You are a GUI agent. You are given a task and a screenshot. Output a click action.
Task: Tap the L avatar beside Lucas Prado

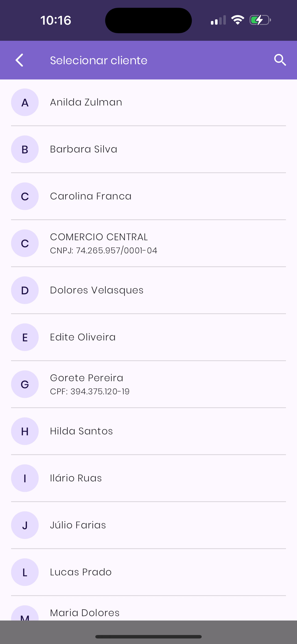pos(25,572)
